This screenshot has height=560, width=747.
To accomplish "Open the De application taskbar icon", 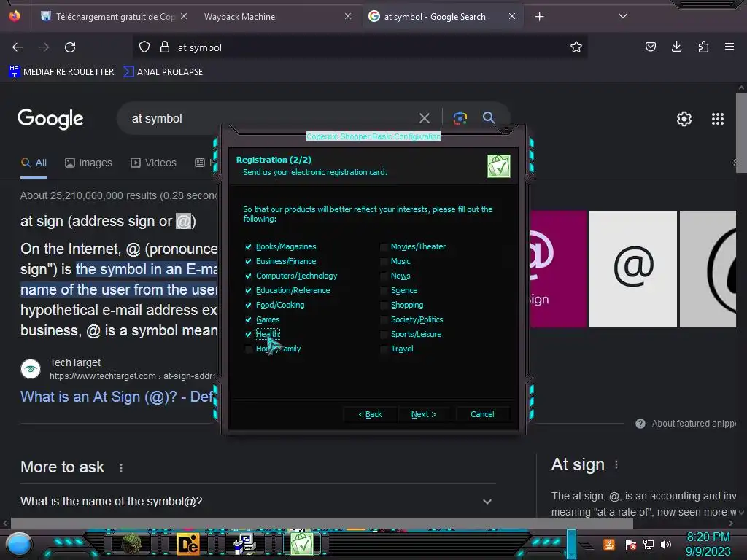I will pyautogui.click(x=188, y=544).
